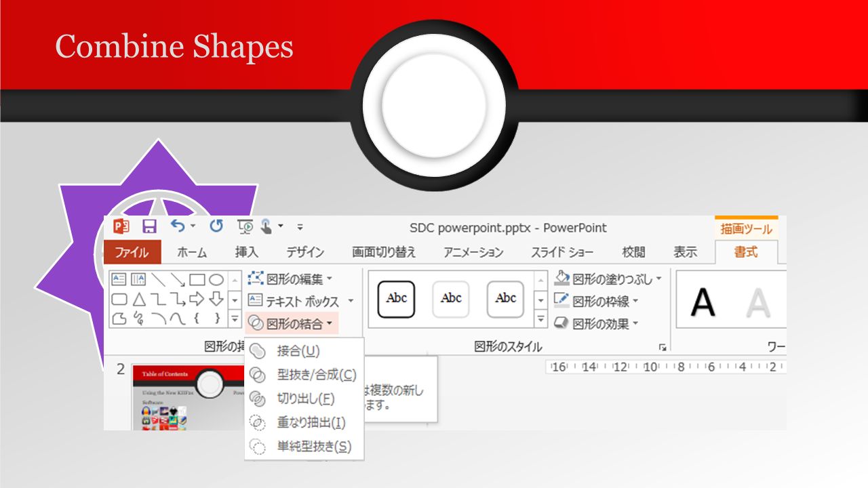Select the right brace shape
This screenshot has height=488, width=868.
pos(216,318)
